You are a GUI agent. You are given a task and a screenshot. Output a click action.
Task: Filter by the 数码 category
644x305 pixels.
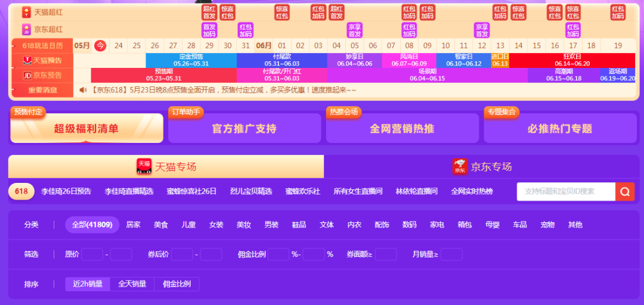410,225
